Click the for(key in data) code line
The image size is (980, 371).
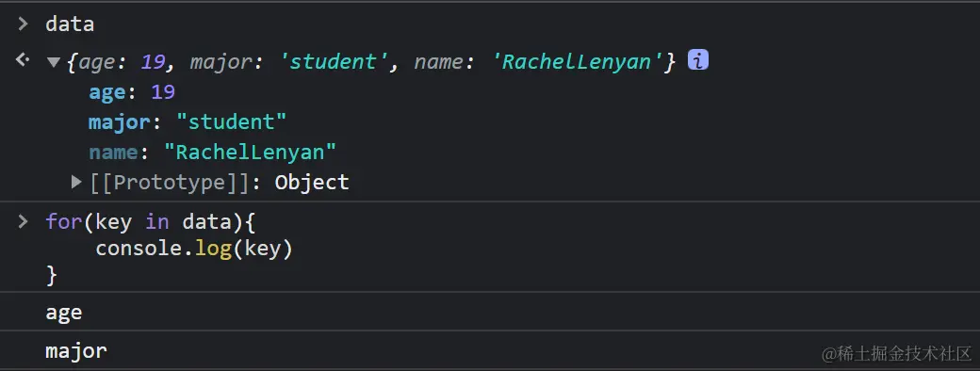pyautogui.click(x=151, y=221)
